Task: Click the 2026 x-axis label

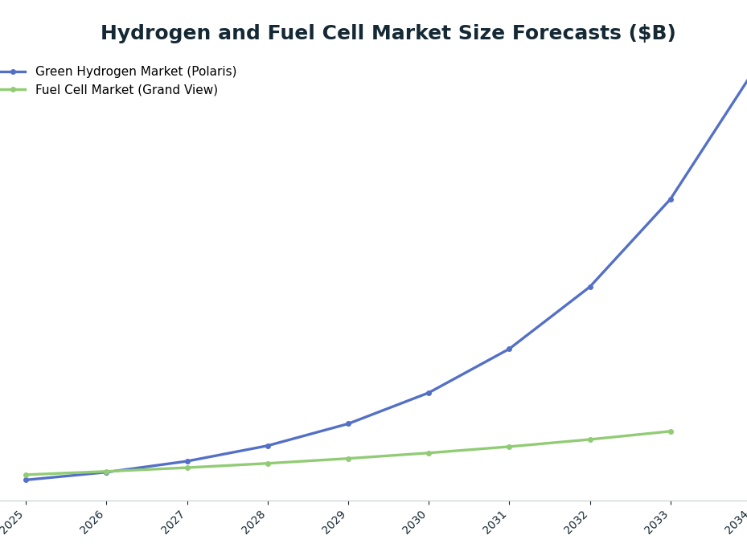Action: pyautogui.click(x=92, y=522)
